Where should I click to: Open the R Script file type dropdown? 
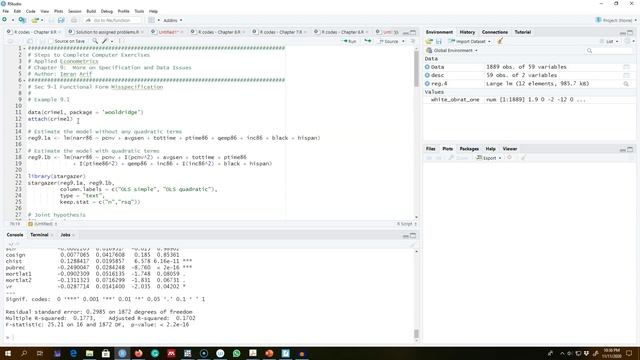point(407,224)
